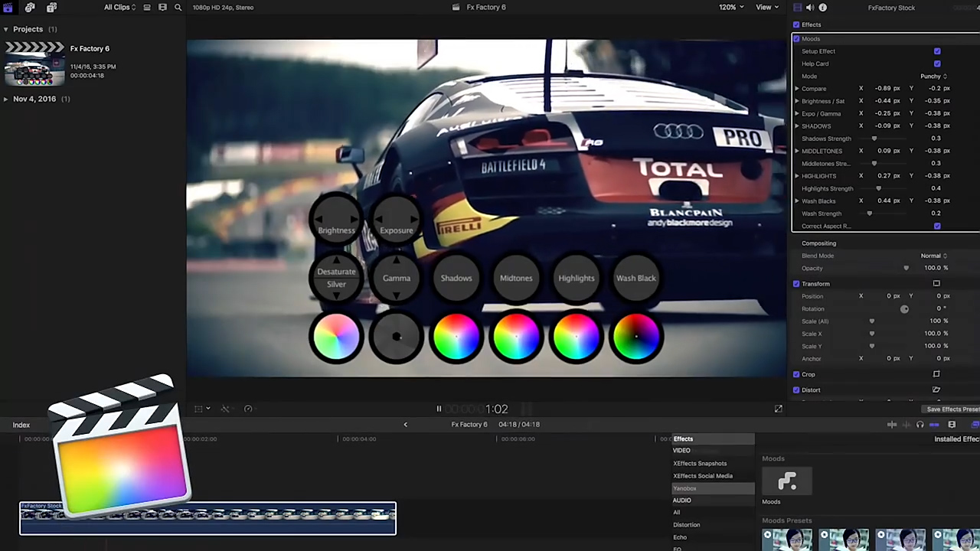Open the View menu in viewer

coord(766,8)
